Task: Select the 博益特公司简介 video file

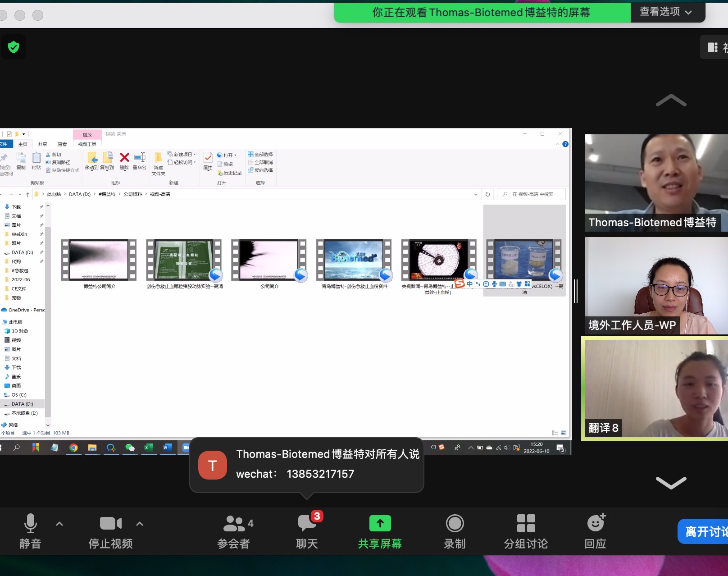Action: click(x=99, y=264)
